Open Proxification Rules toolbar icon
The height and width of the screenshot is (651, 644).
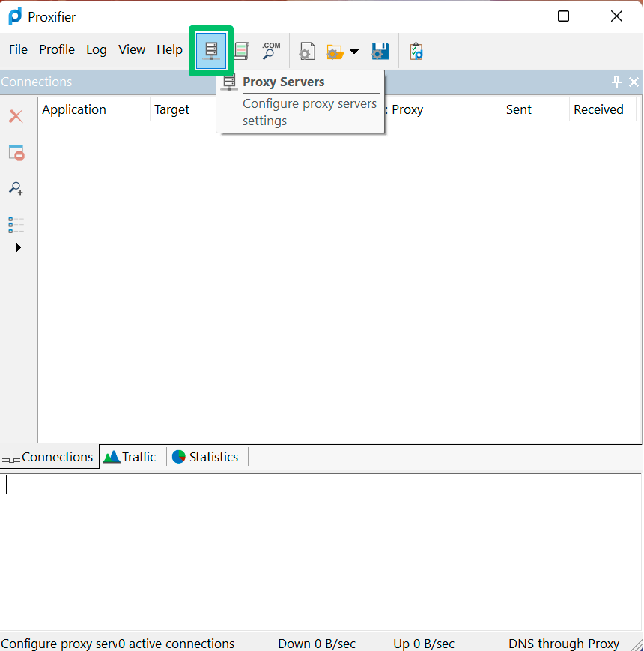coord(241,51)
